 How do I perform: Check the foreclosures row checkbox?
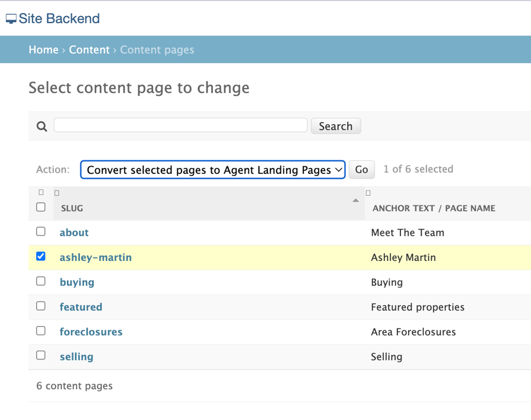click(41, 331)
